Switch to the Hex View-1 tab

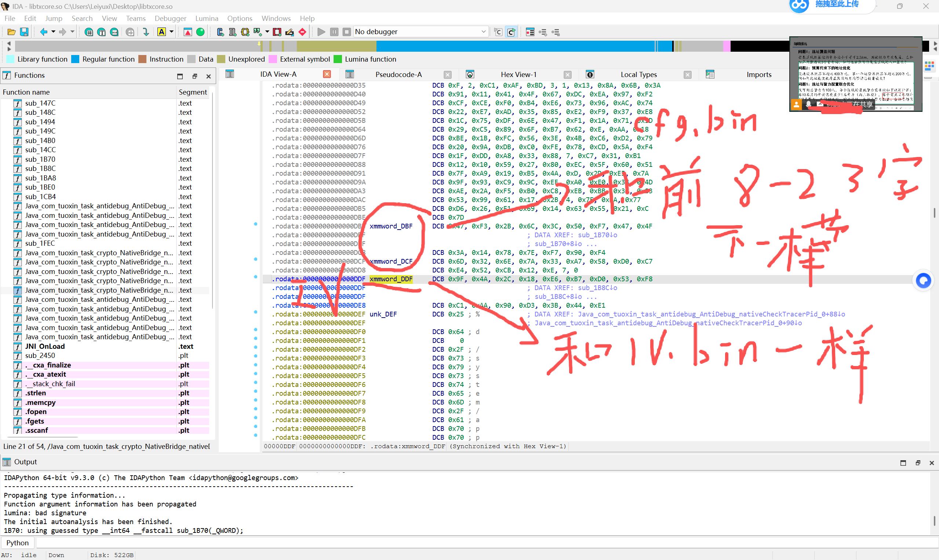518,75
